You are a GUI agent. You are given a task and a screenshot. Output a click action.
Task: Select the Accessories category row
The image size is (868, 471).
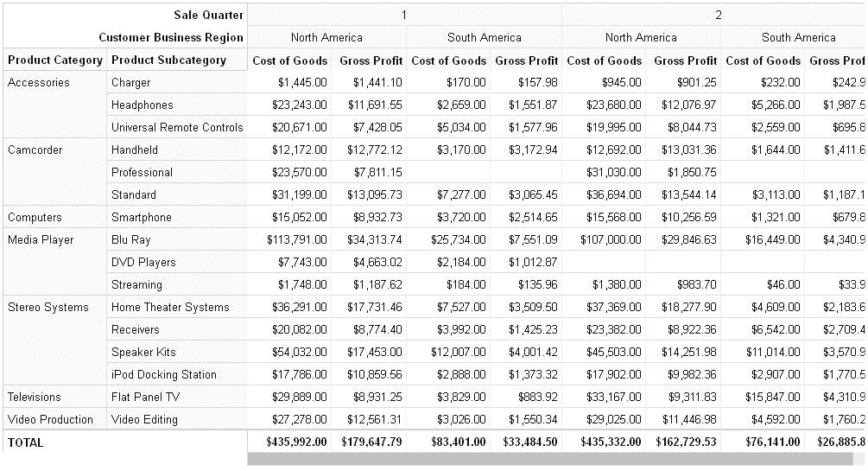click(54, 105)
